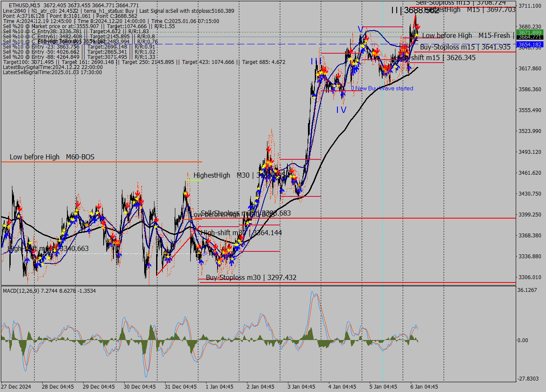This screenshot has width=546, height=392.
Task: Select the 'High-shift m60 | 3340.663' label
Action: click(48, 248)
